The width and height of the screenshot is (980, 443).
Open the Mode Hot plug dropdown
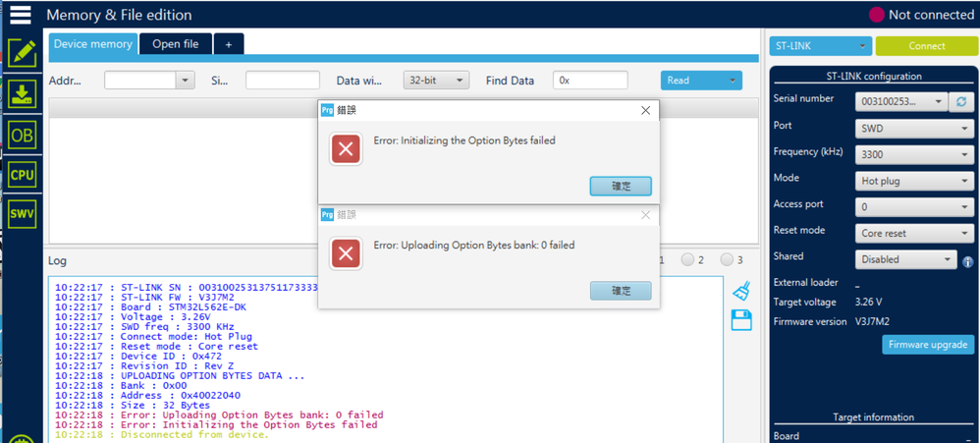914,181
